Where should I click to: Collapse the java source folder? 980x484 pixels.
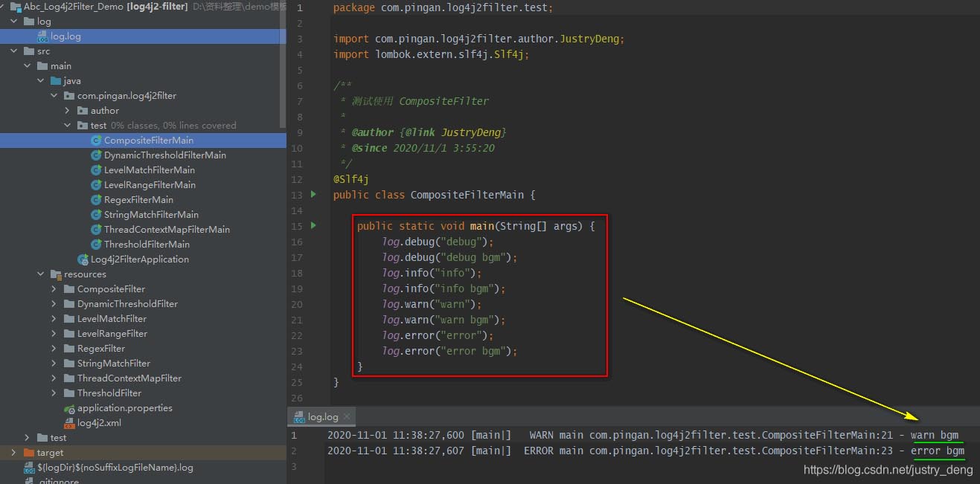coord(41,81)
